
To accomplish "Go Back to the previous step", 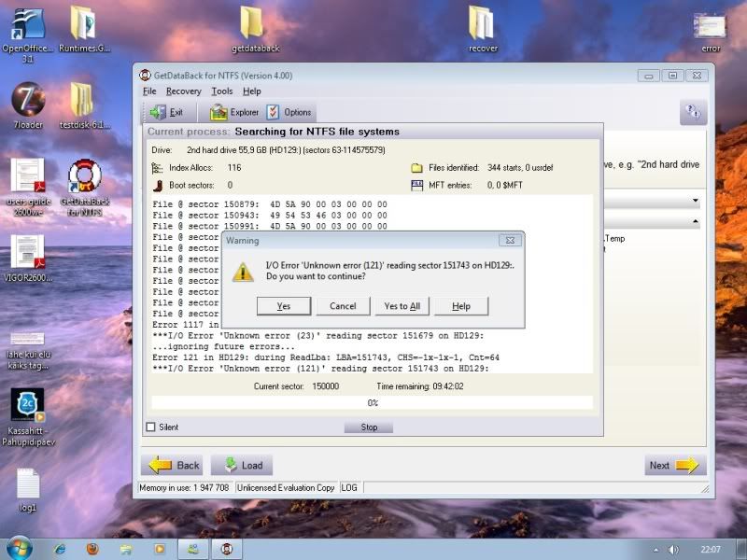I will pyautogui.click(x=172, y=465).
